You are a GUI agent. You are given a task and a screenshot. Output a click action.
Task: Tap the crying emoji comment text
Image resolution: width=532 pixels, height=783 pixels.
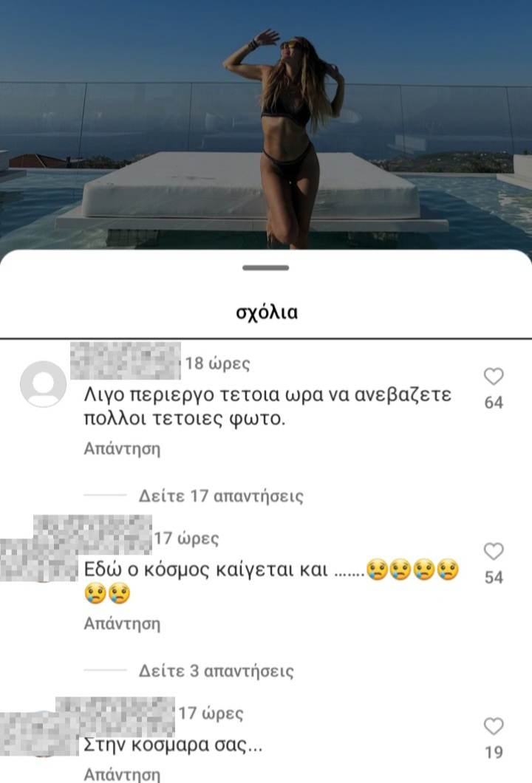pyautogui.click(x=271, y=582)
